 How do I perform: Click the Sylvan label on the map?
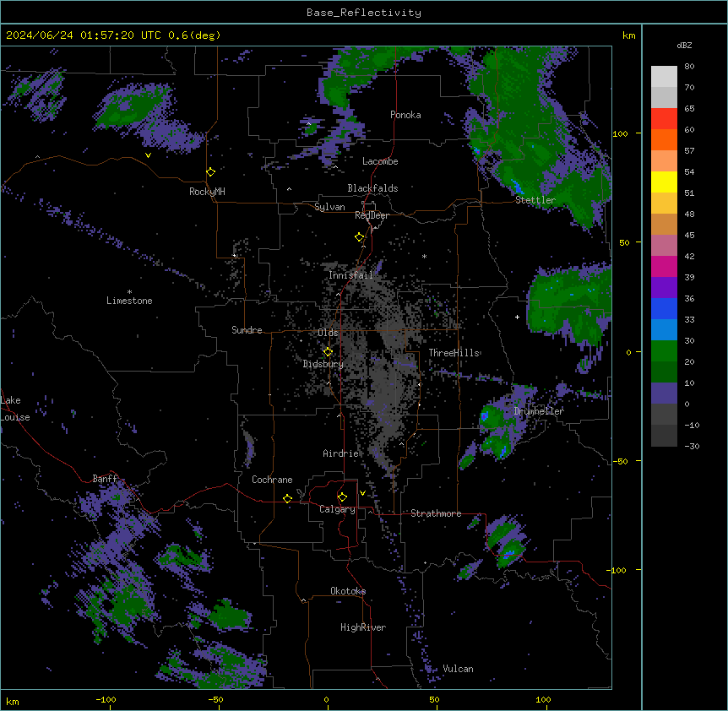click(x=329, y=207)
